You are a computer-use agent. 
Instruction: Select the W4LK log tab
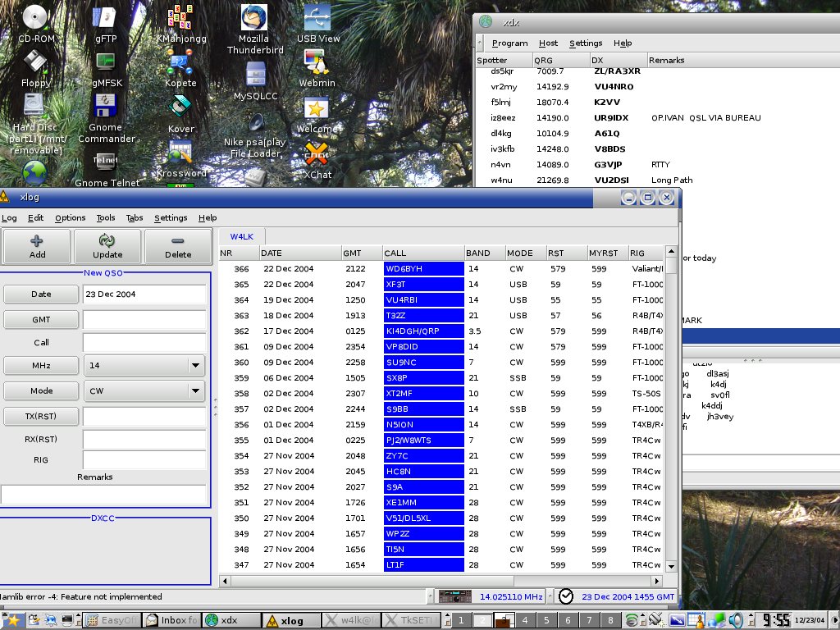tap(241, 236)
